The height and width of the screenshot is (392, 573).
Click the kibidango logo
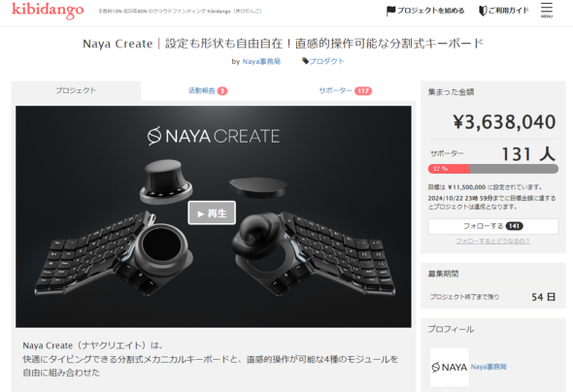48,11
